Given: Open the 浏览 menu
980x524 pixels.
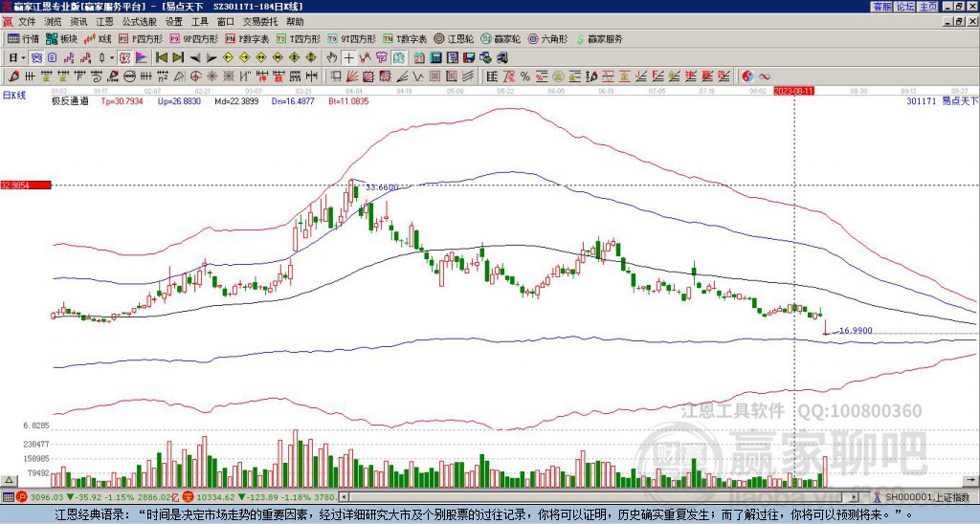Looking at the screenshot, I should (x=53, y=22).
